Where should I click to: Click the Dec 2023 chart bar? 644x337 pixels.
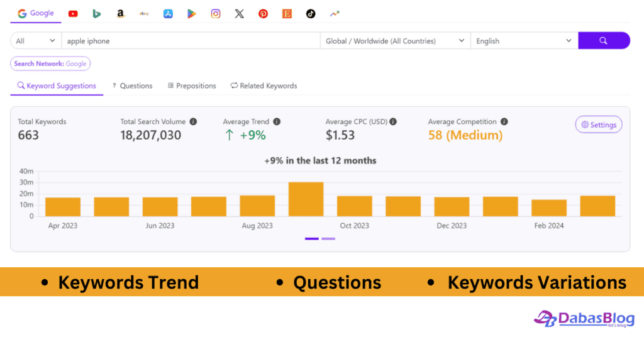452,207
